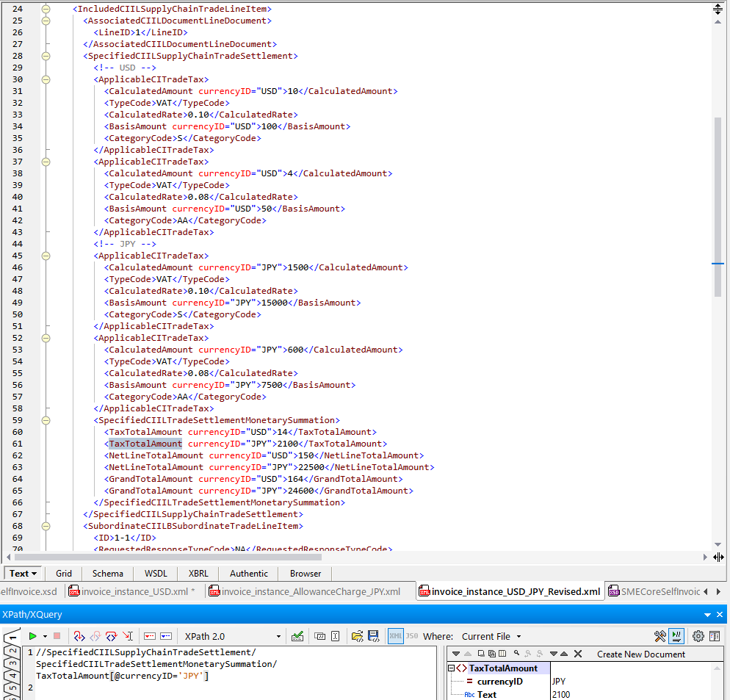The width and height of the screenshot is (730, 700).
Task: Click the comment toggle icon in XPath toolbar
Action: point(320,636)
